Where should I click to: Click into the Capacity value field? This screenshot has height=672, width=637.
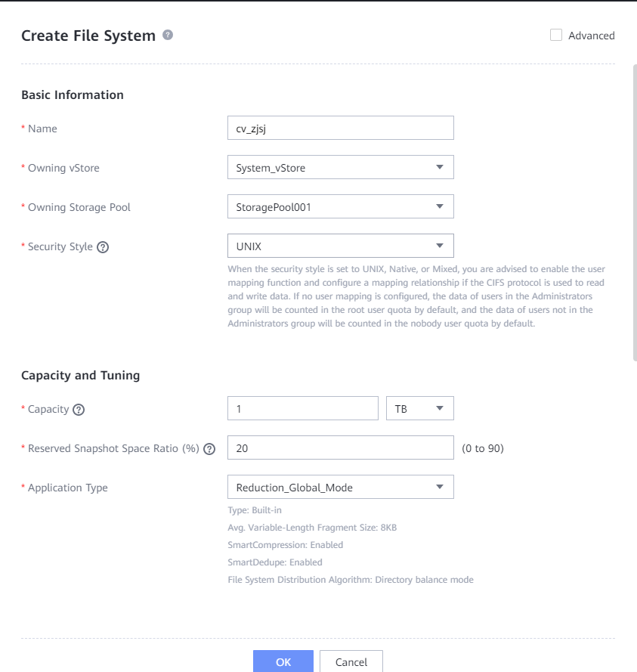pos(302,408)
